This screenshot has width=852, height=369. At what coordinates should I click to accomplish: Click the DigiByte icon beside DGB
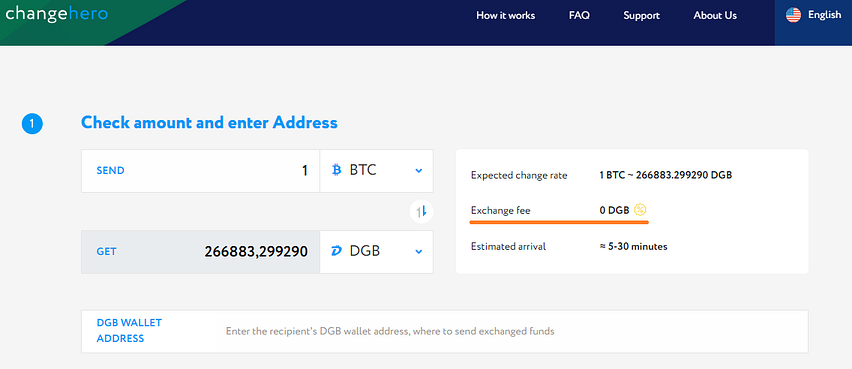click(337, 252)
